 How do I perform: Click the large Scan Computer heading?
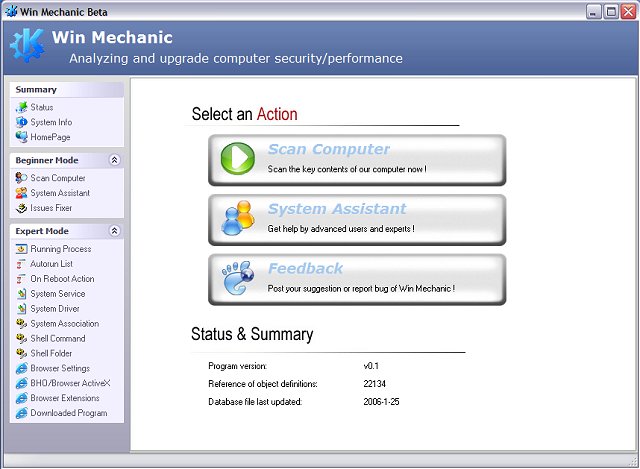[329, 149]
